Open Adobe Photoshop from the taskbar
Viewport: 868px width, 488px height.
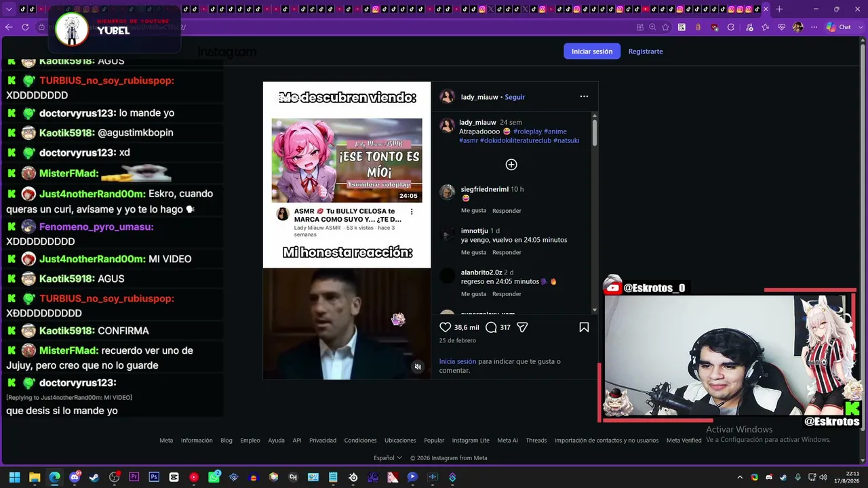(x=154, y=477)
